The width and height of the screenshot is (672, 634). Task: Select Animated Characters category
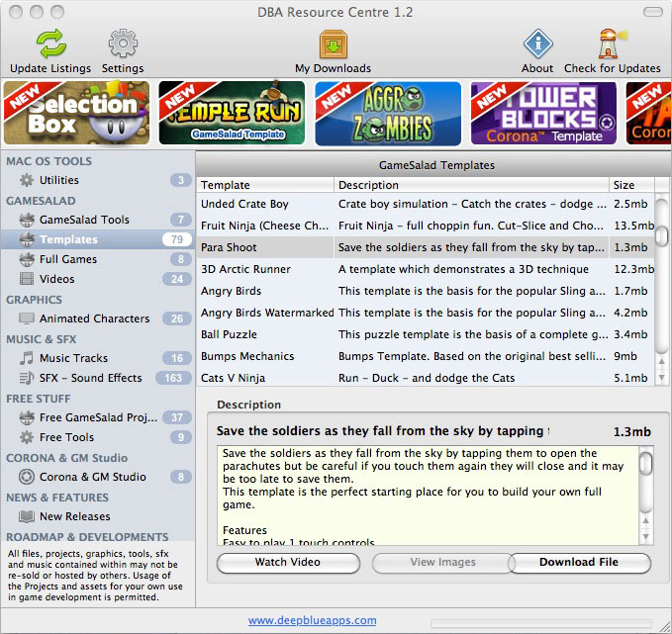[x=97, y=318]
